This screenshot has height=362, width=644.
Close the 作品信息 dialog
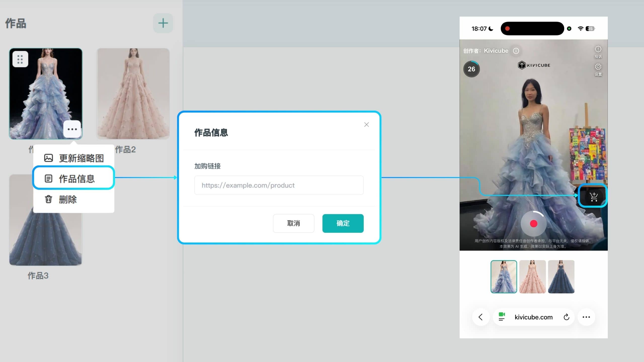[366, 125]
